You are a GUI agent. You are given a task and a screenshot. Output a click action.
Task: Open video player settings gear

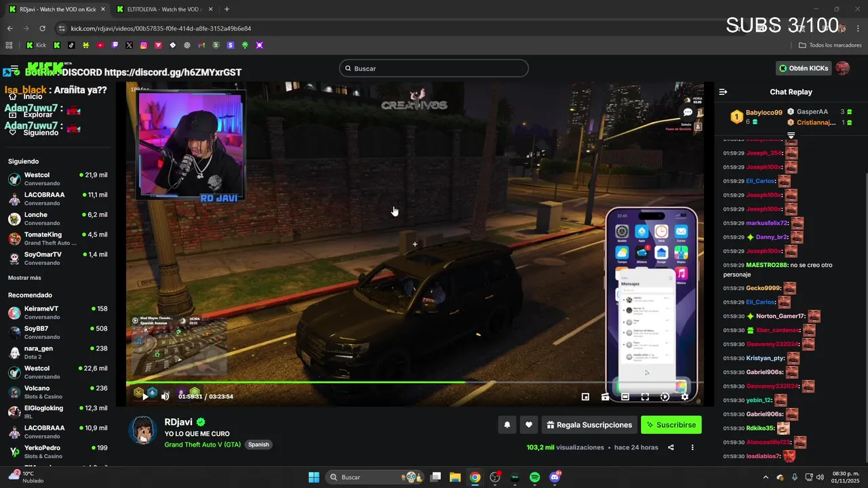tap(684, 397)
